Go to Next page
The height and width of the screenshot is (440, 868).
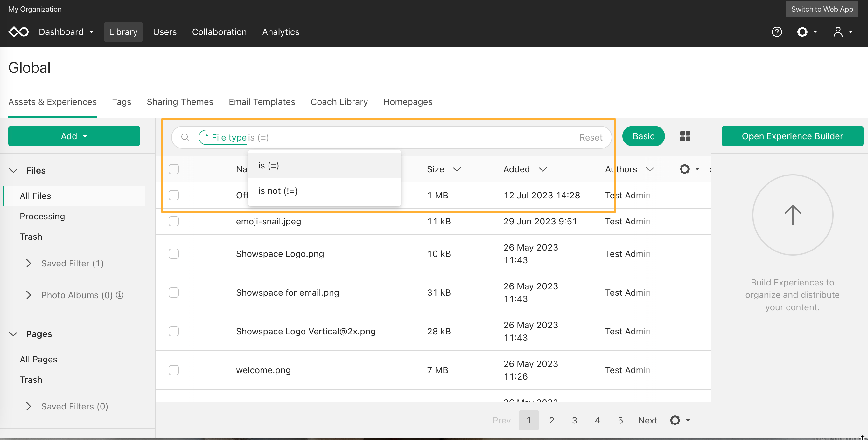647,420
